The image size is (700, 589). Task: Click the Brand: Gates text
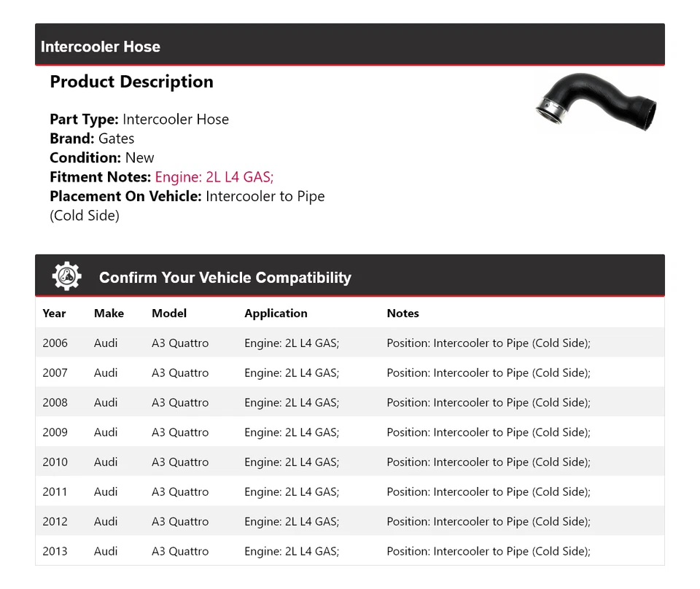[x=92, y=139]
